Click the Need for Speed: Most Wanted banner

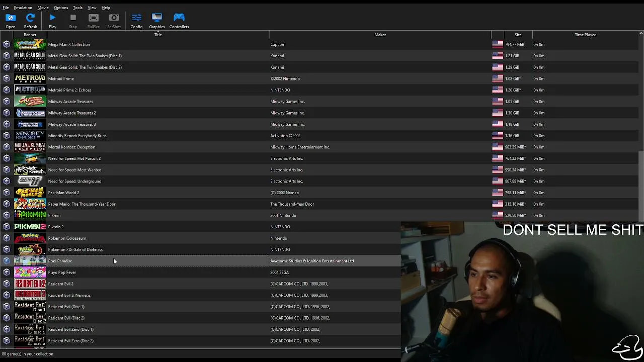(x=30, y=170)
